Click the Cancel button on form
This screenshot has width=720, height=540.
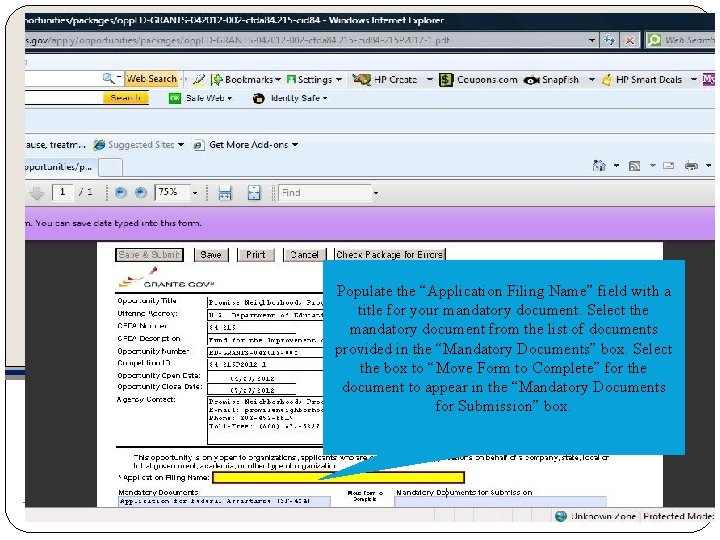click(304, 255)
